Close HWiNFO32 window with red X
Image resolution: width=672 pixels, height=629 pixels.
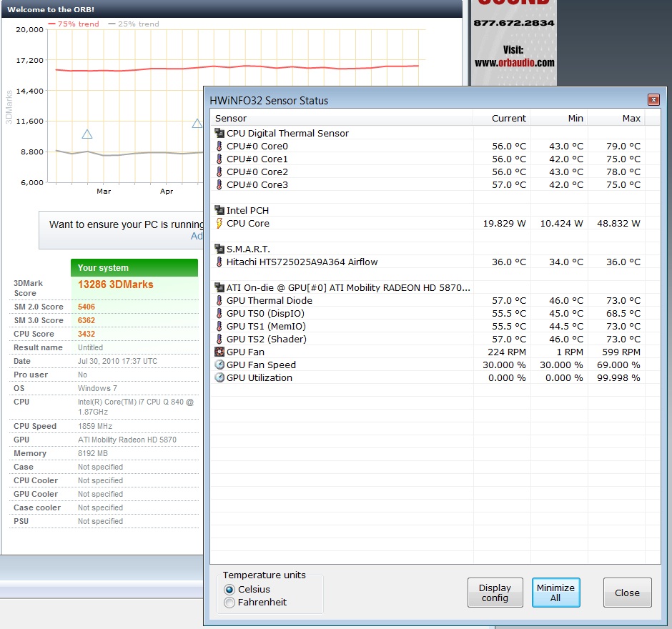click(x=653, y=100)
